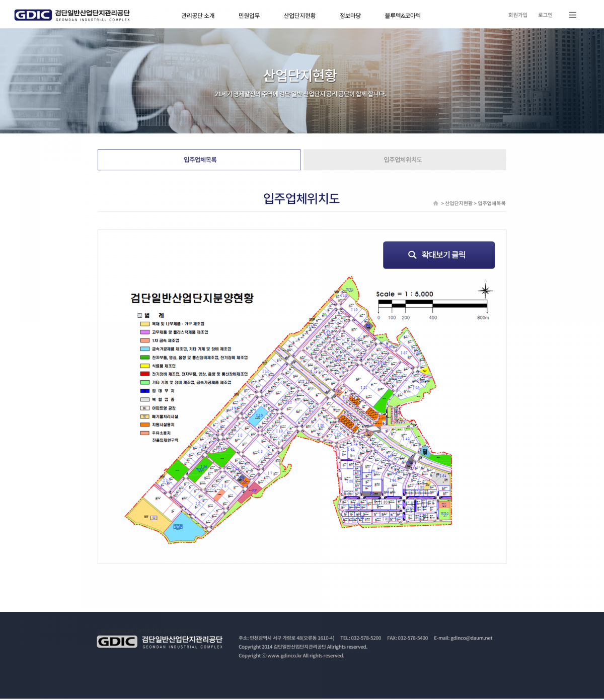Screen dimensions: 604x700
Task: Click the magnifier icon in 확대보기 button
Action: [412, 255]
